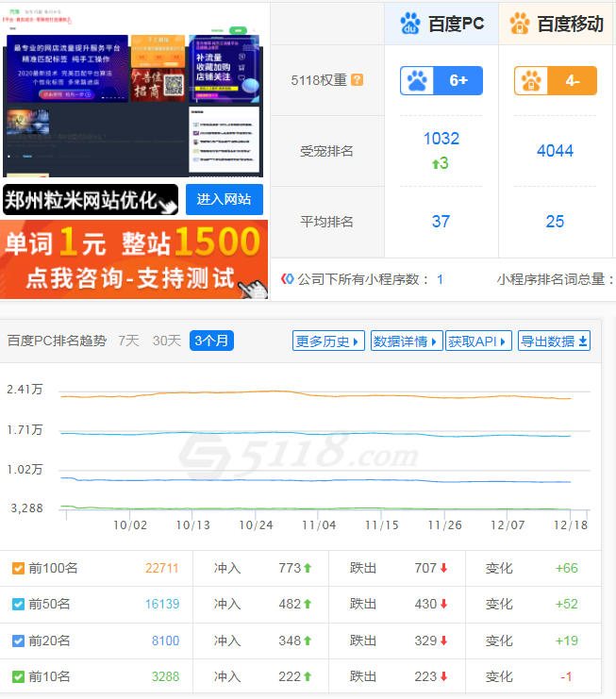Select the 3个月 trend tab

(x=211, y=341)
